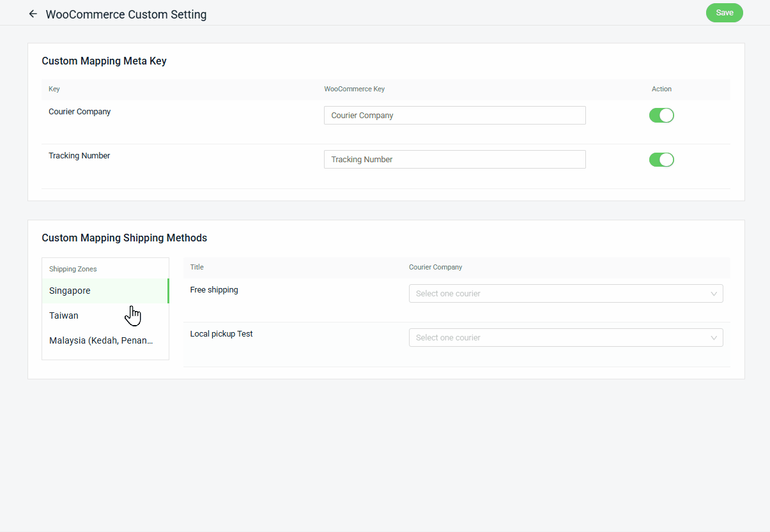
Task: Click the WooCommerce Key column header
Action: point(355,89)
